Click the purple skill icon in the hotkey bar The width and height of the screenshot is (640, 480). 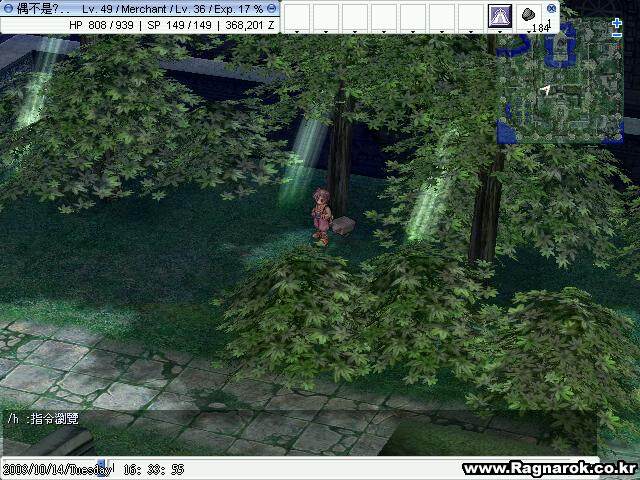(500, 16)
